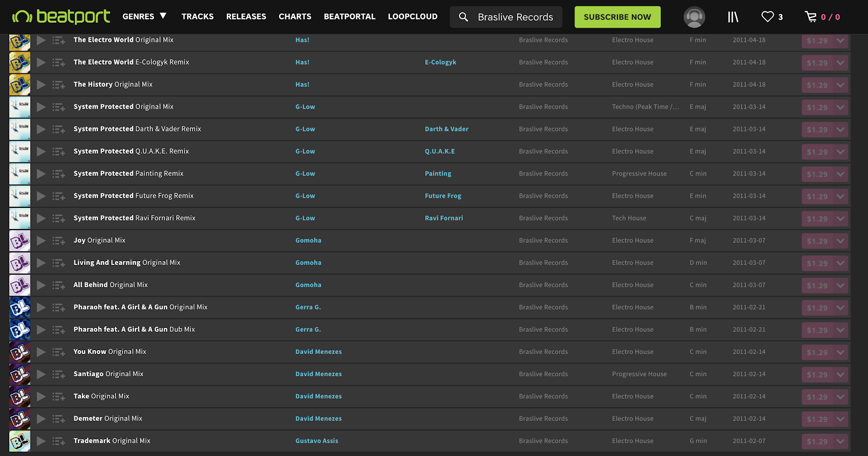Expand price options for System Protected Ravi Fornari Remix
The height and width of the screenshot is (456, 868).
coord(840,218)
